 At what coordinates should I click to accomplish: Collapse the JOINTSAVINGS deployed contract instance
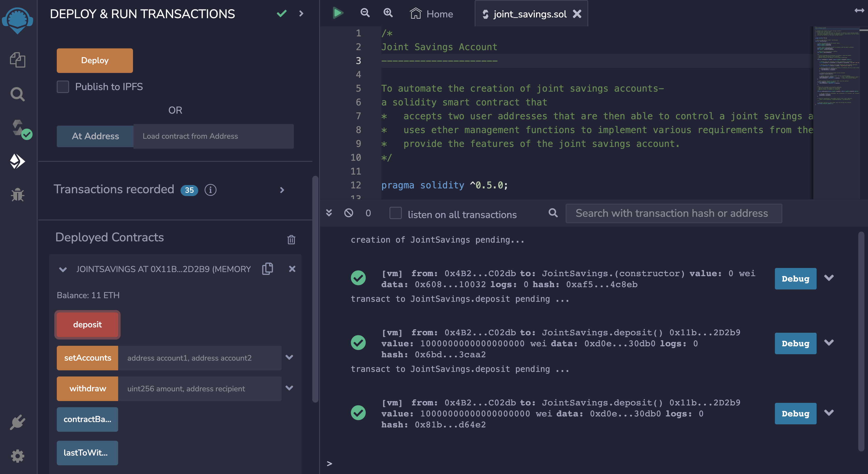click(x=63, y=269)
